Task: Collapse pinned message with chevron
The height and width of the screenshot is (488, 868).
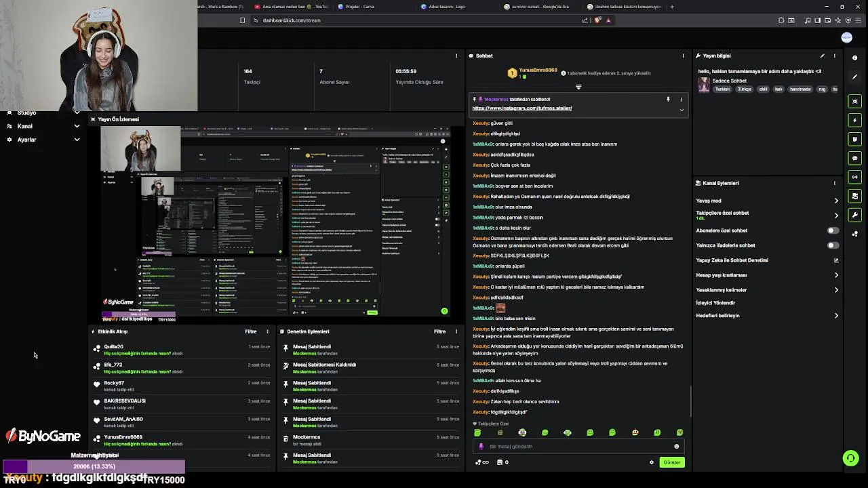Action: [682, 110]
